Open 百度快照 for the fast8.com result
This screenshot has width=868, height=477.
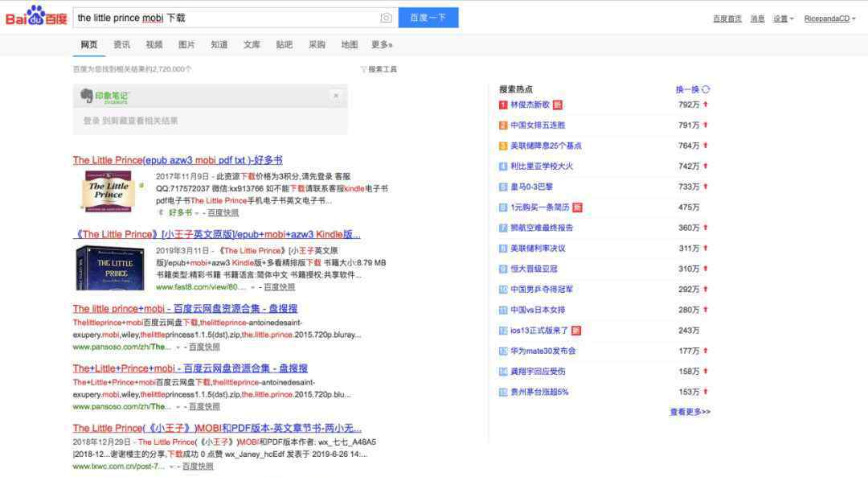[x=279, y=287]
